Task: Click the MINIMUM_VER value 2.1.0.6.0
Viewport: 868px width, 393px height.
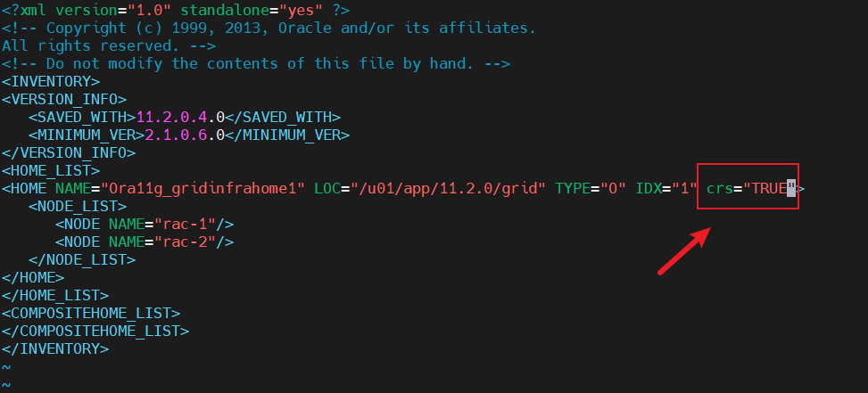Action: pyautogui.click(x=185, y=135)
